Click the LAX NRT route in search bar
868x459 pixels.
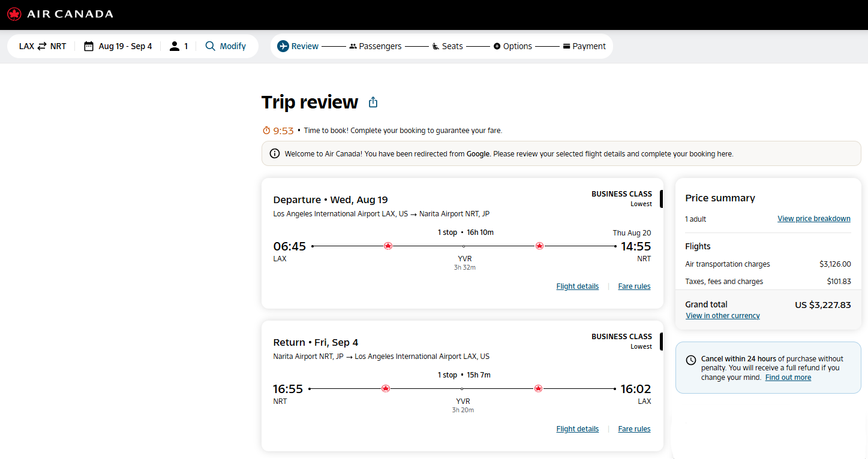point(43,46)
